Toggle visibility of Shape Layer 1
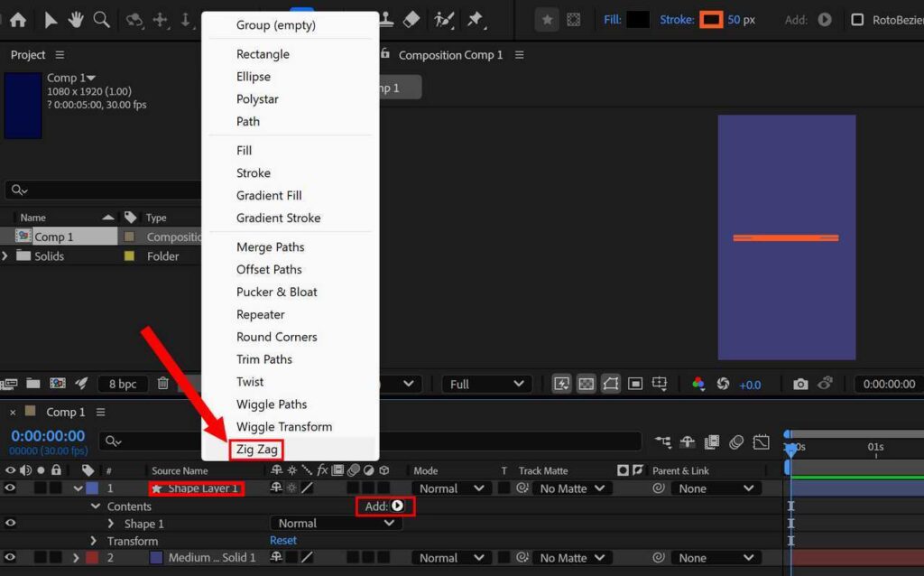The image size is (924, 576). 10,488
